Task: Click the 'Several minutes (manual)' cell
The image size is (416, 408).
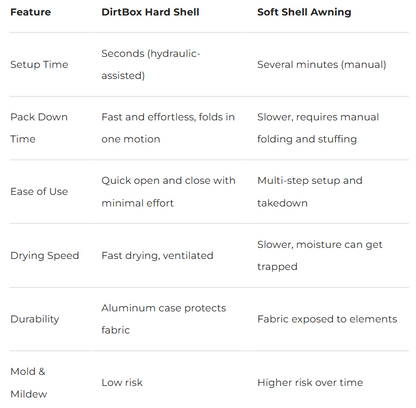Action: pos(322,64)
